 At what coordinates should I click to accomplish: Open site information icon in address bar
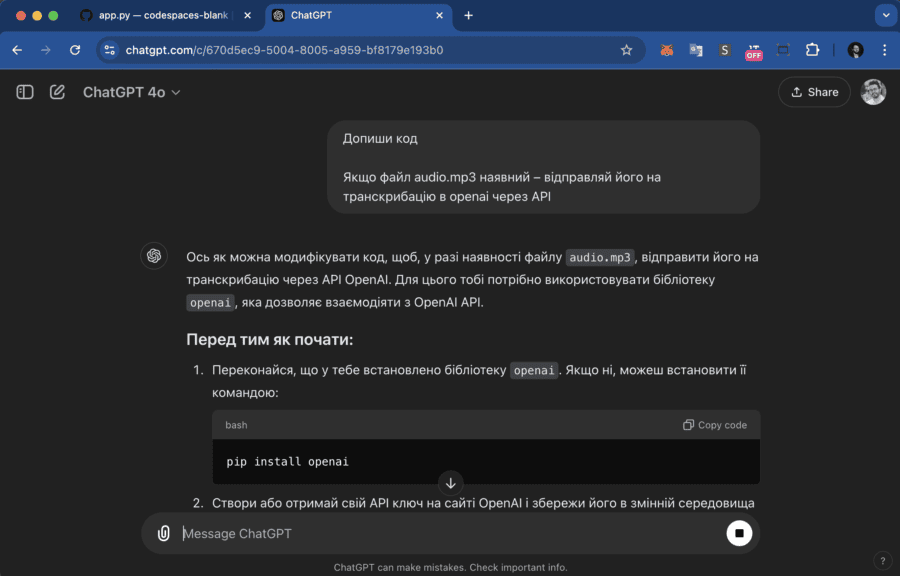pos(110,50)
